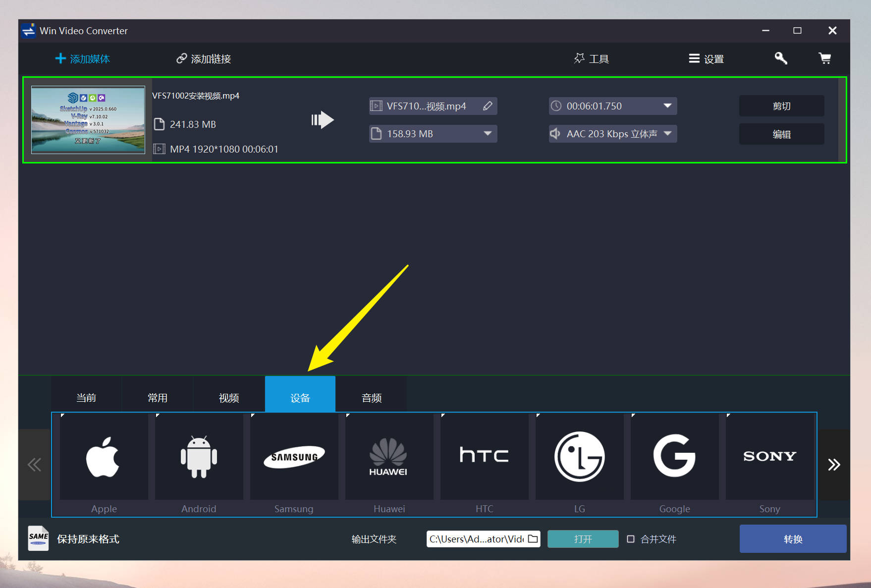Viewport: 871px width, 588px height.
Task: Click the Open (打开) folder button
Action: click(x=583, y=539)
